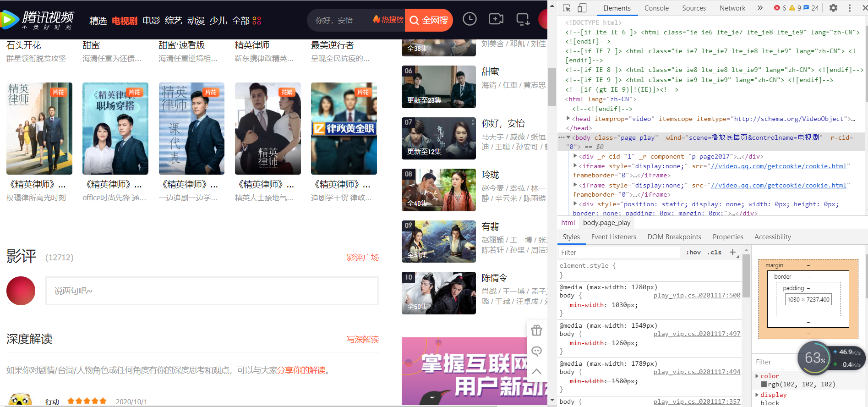Image resolution: width=868 pixels, height=407 pixels.
Task: Click the download client icon in header
Action: click(x=523, y=19)
